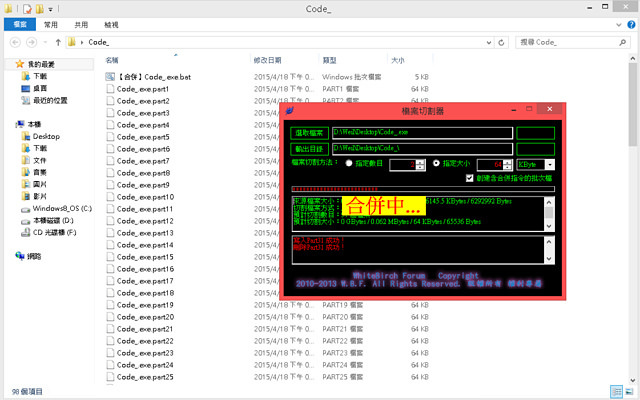The image size is (640, 400).
Task: Click the 選取檔案 button
Action: (308, 131)
